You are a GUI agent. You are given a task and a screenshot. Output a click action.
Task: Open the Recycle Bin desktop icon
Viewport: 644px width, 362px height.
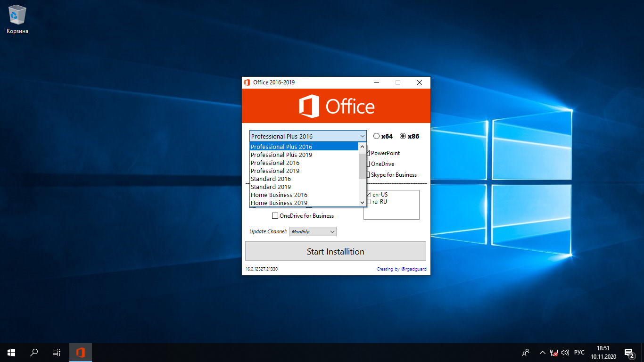point(17,19)
